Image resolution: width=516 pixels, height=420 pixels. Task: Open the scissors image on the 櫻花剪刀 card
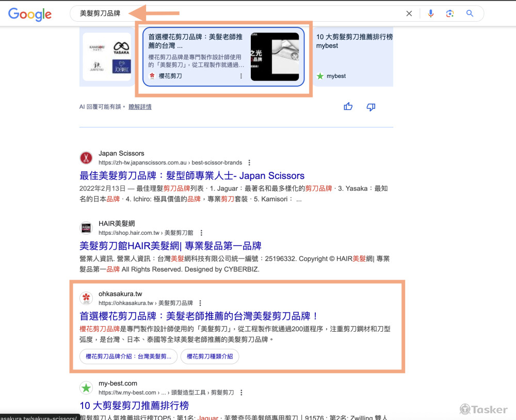(275, 57)
